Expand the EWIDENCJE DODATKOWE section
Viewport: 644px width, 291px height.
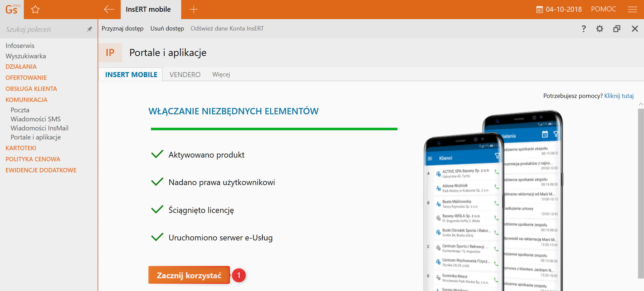(x=41, y=170)
